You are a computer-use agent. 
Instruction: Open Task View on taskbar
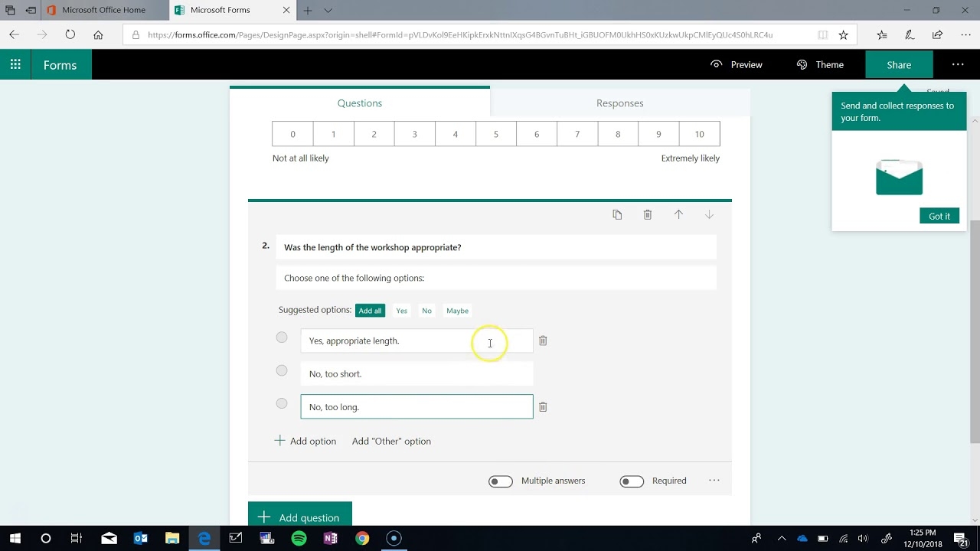point(77,538)
